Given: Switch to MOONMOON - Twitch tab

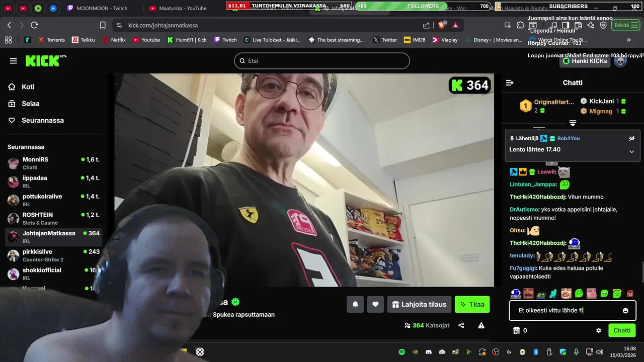Looking at the screenshot, I should [97, 8].
